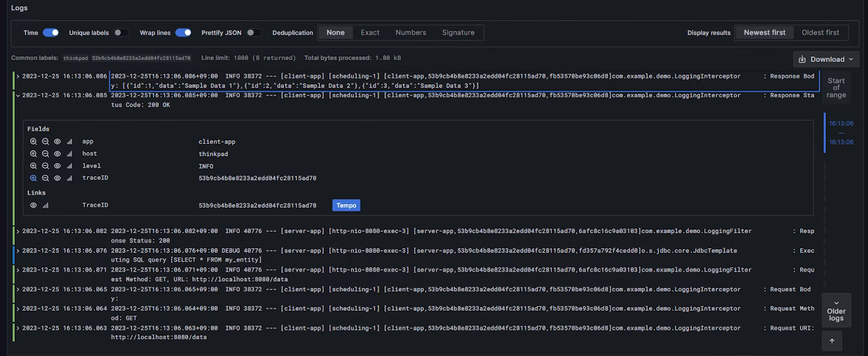Open statistics icon for TraceID link
The image size is (868, 356).
click(x=45, y=205)
